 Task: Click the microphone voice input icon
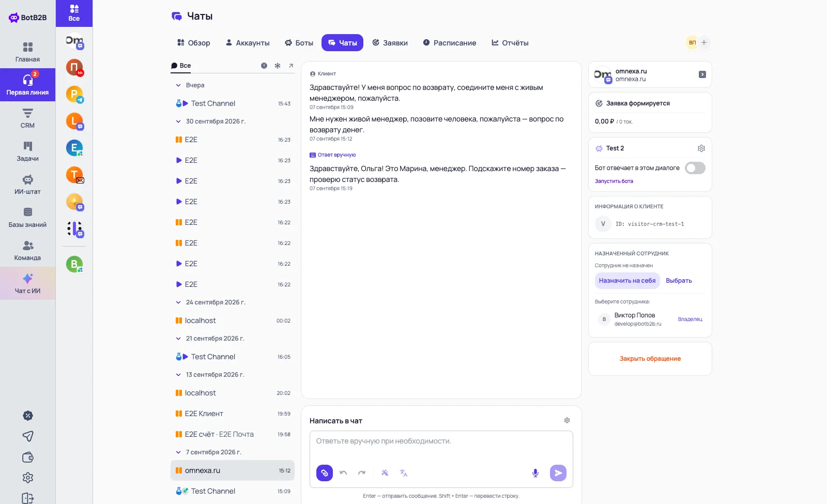coord(535,473)
